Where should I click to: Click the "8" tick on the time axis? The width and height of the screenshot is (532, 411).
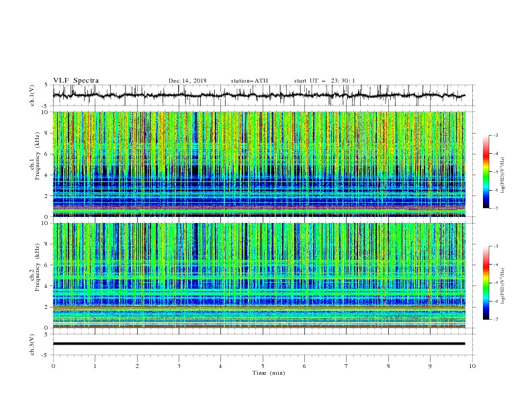388,366
